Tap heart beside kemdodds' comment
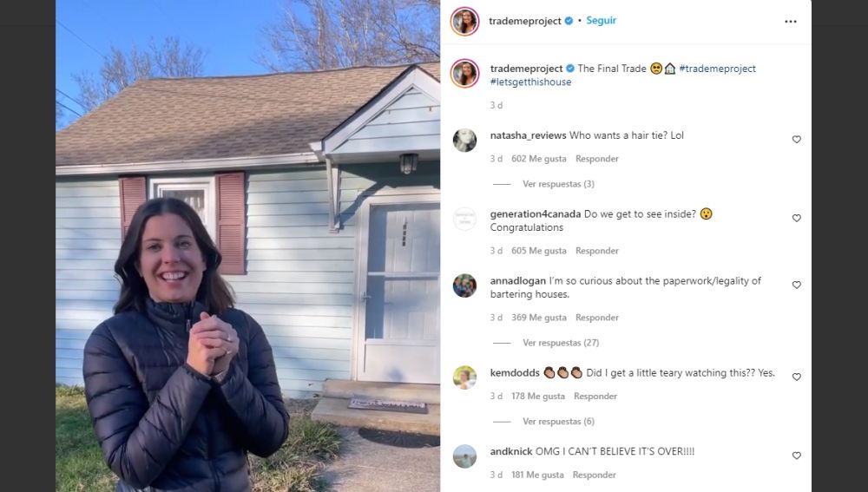This screenshot has height=492, width=868. pos(797,377)
